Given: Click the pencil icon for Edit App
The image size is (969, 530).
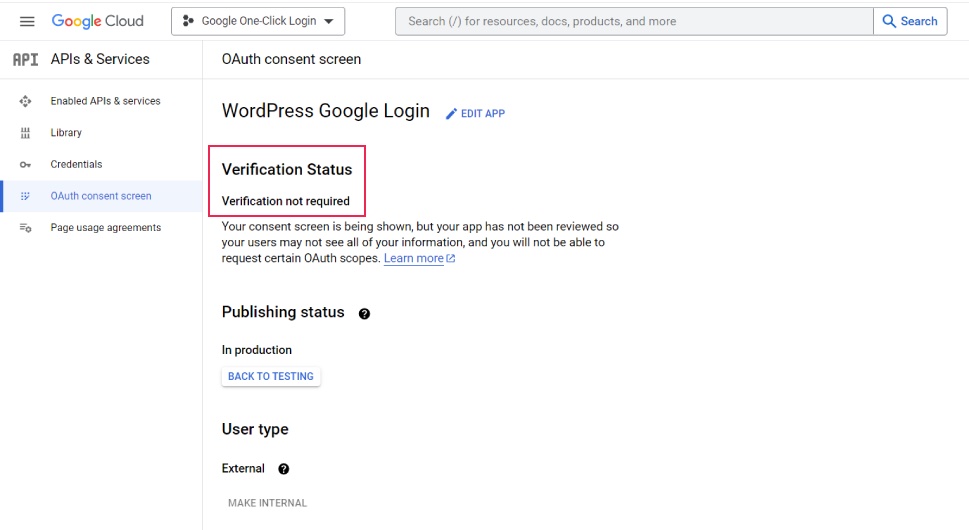Looking at the screenshot, I should pyautogui.click(x=452, y=114).
